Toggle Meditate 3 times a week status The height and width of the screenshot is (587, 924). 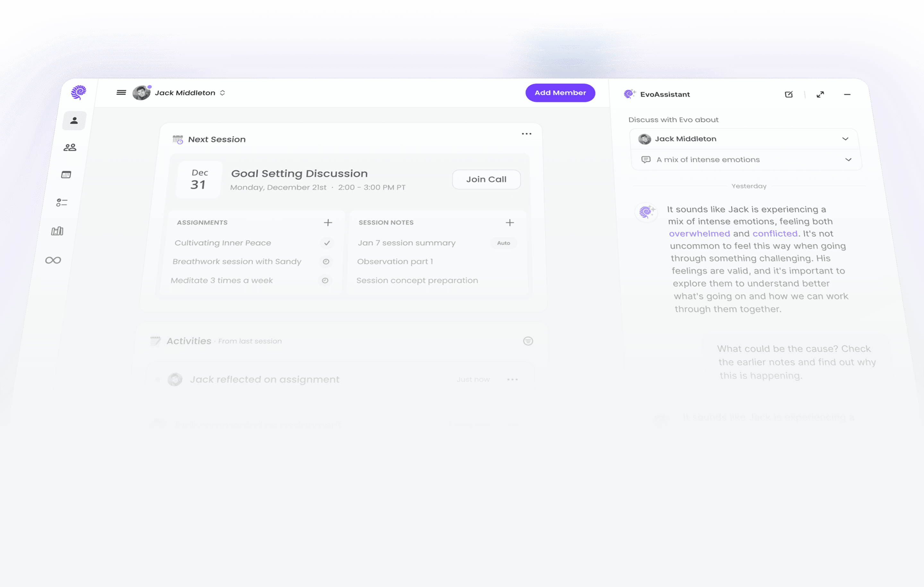(325, 280)
